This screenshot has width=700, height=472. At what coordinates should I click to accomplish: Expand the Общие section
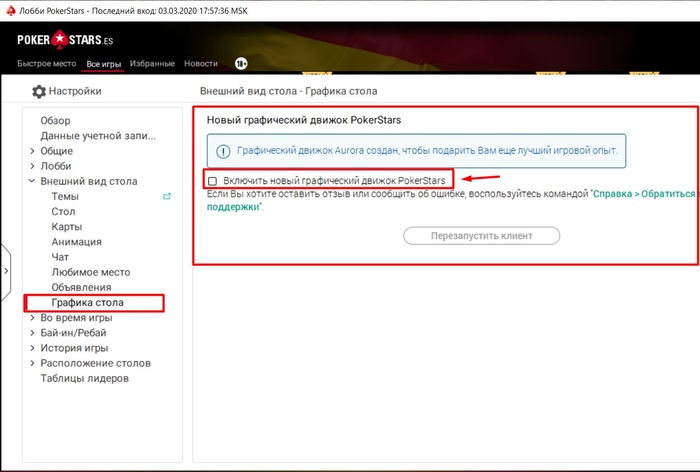(x=32, y=151)
